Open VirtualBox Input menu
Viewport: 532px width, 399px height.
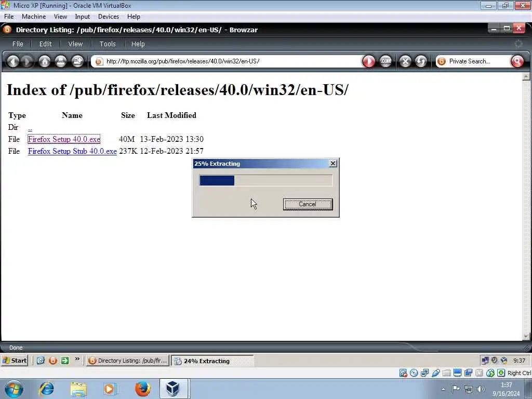point(83,17)
